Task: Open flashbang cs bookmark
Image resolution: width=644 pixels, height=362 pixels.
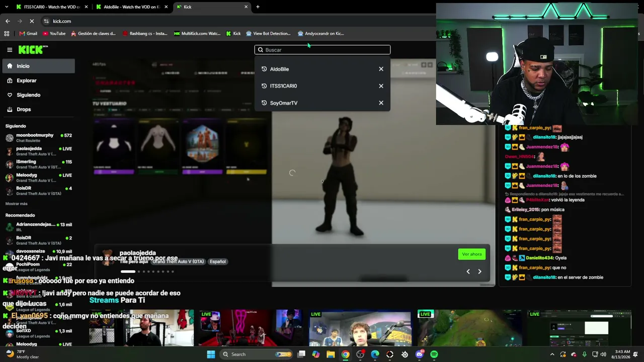Action: tap(145, 34)
